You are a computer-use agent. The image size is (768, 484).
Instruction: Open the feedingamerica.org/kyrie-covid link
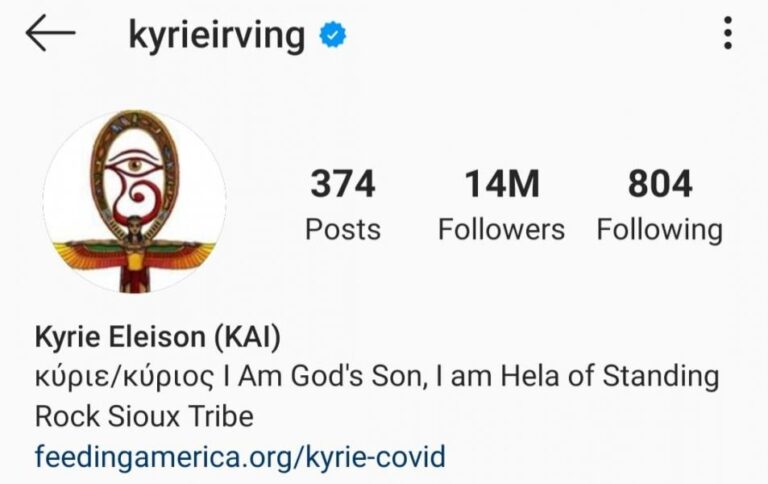tap(240, 457)
